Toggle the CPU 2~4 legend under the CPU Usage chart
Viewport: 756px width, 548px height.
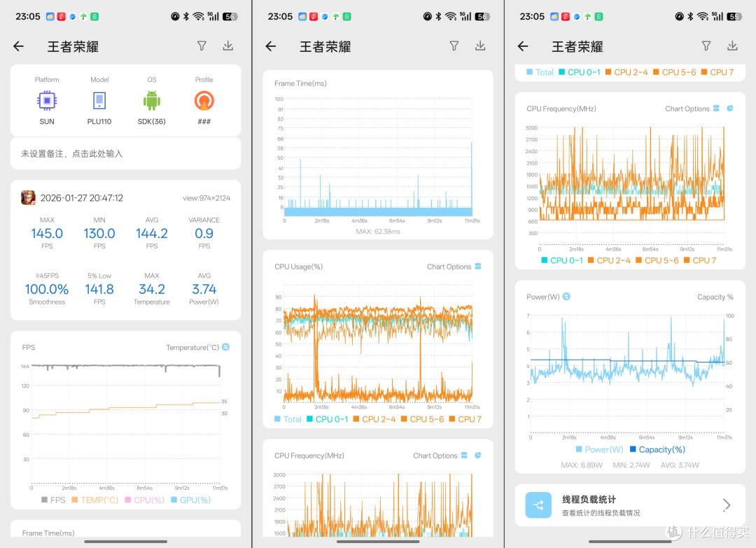coord(374,419)
